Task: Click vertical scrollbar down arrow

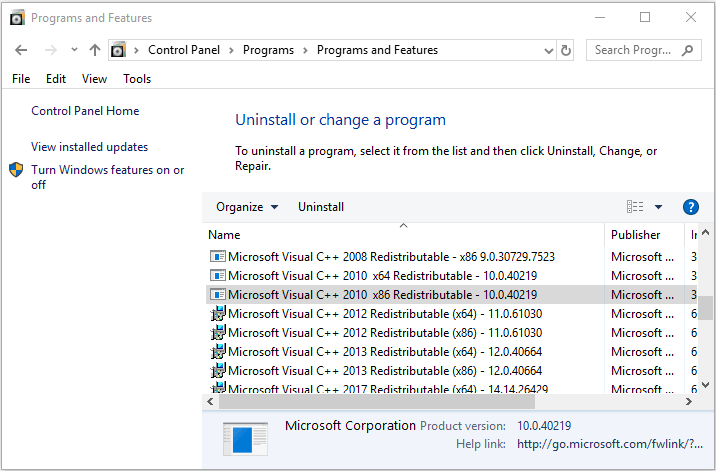Action: pos(705,385)
